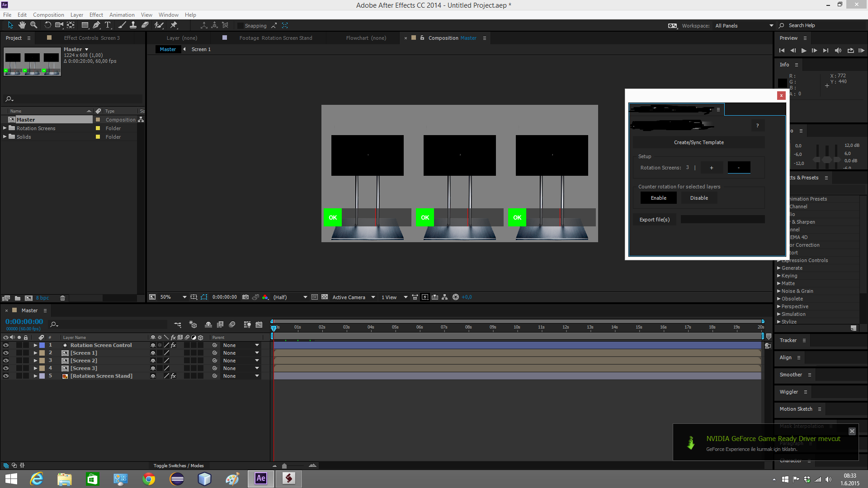Image resolution: width=868 pixels, height=488 pixels.
Task: Toggle fx switch on Rotation Screen Control
Action: pos(173,345)
